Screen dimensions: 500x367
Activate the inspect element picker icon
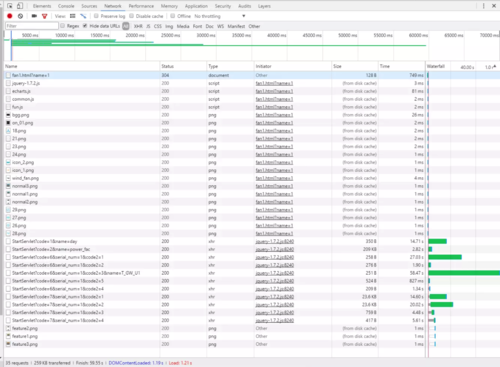point(10,6)
